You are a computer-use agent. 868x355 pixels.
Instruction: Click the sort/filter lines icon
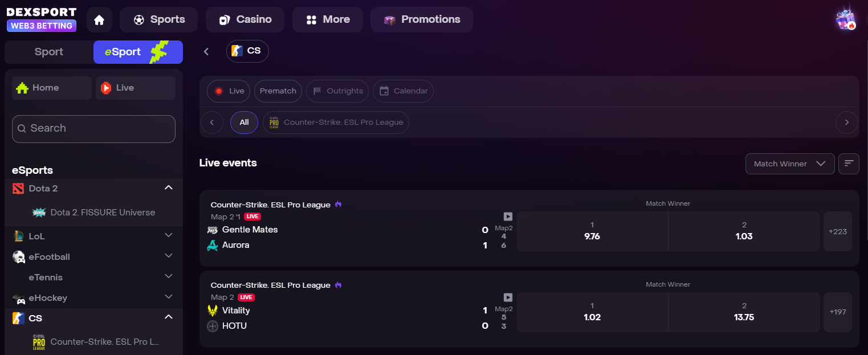click(849, 164)
